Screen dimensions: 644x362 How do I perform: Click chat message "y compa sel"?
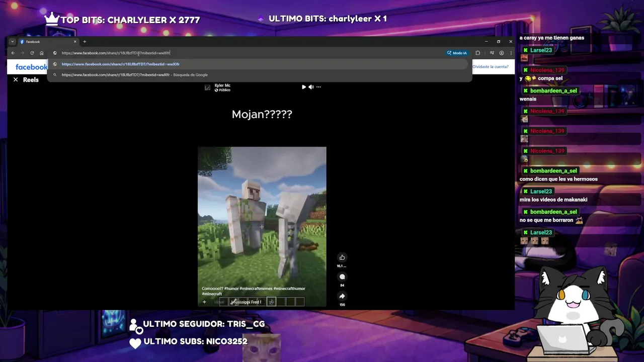click(541, 78)
